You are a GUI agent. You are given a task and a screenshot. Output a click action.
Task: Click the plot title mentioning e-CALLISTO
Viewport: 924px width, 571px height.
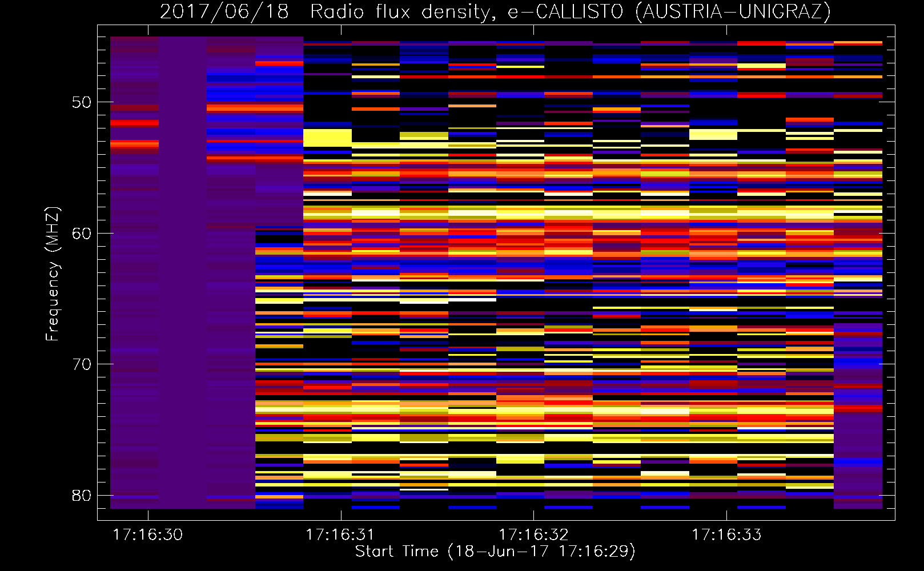click(x=495, y=11)
